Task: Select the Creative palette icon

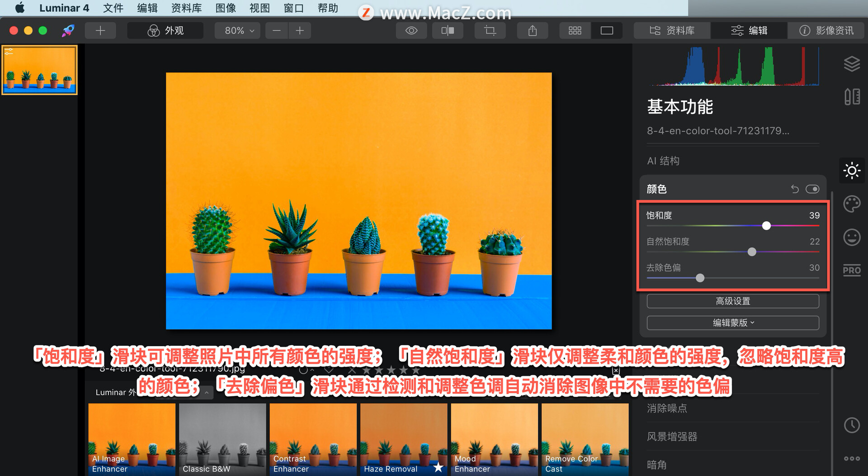Action: (852, 204)
